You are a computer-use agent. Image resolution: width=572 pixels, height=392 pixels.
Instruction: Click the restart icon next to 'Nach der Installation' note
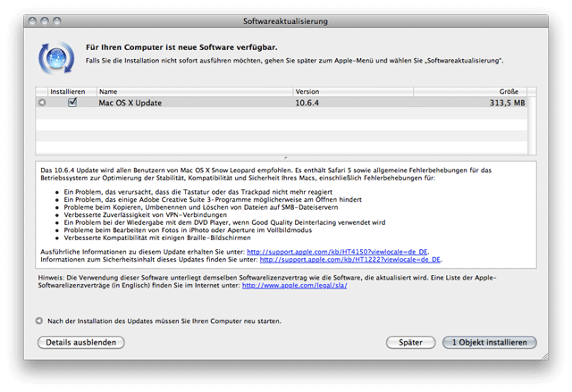(x=39, y=321)
